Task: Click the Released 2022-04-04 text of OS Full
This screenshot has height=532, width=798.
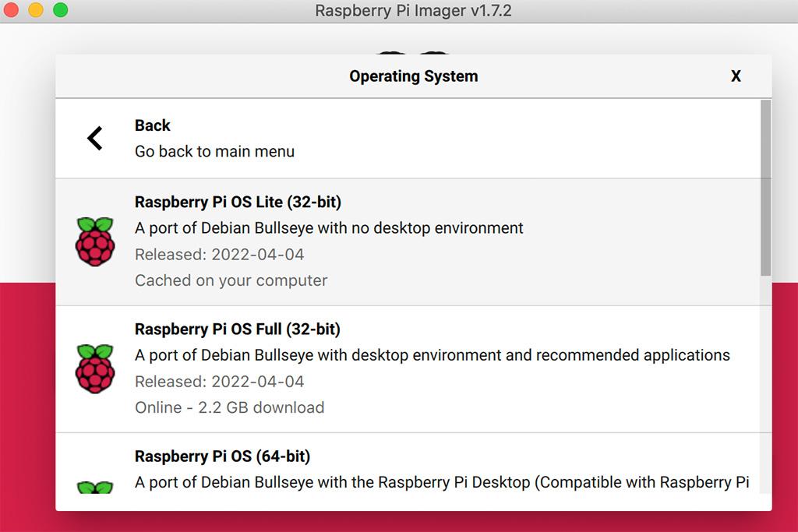Action: coord(221,382)
